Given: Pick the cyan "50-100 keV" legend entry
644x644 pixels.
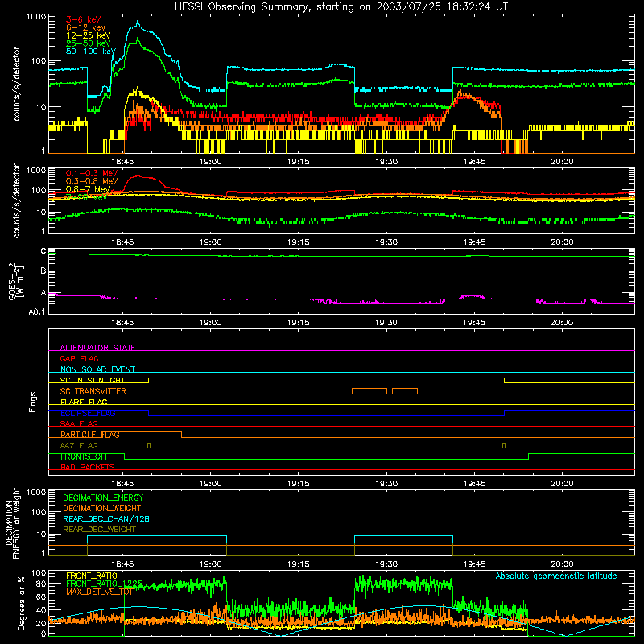Looking at the screenshot, I should coord(91,52).
